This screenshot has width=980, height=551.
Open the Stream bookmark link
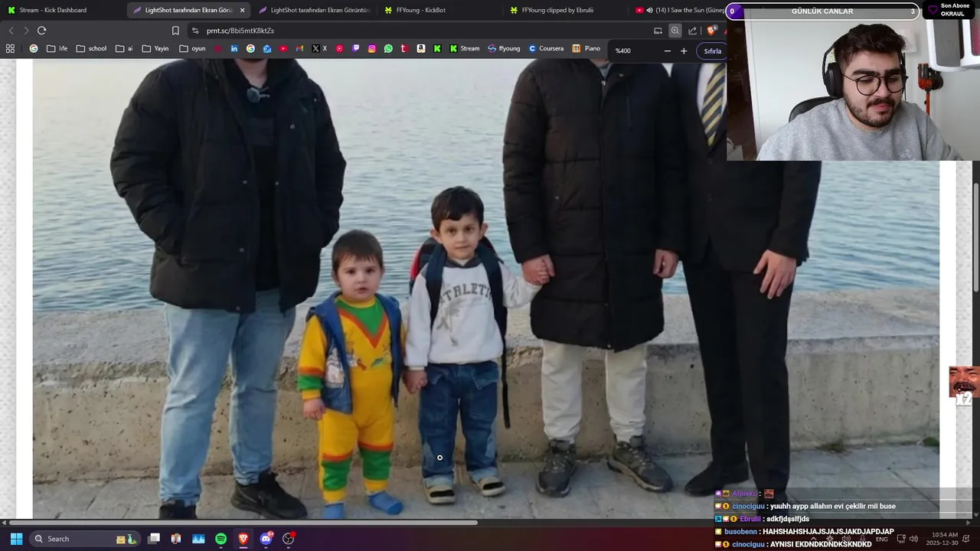465,48
